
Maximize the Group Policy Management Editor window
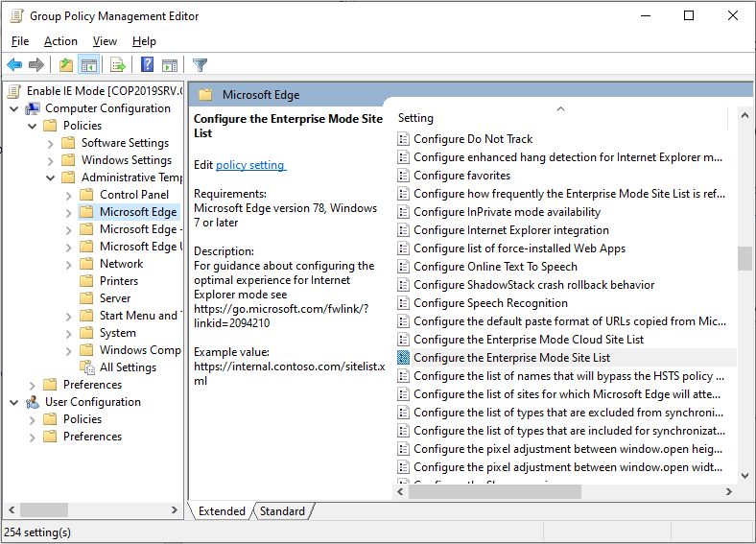pyautogui.click(x=689, y=16)
